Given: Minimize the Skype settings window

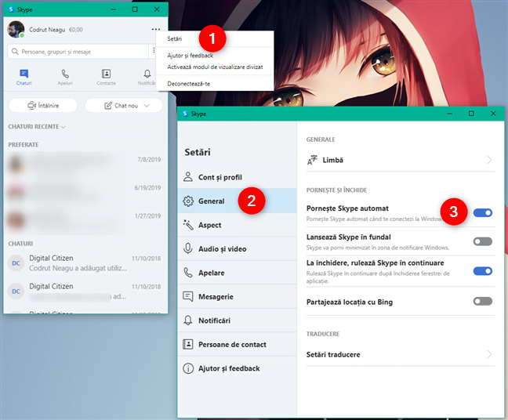Looking at the screenshot, I should pos(450,114).
